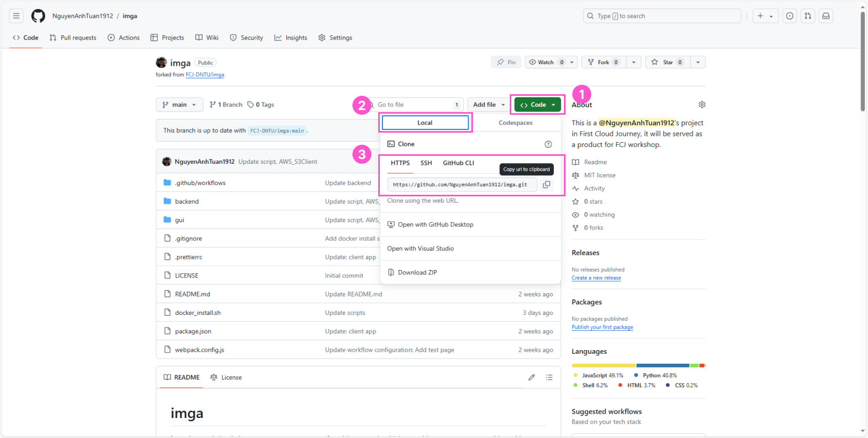Choose the HTTPS clone option
This screenshot has height=438, width=868.
[x=400, y=163]
